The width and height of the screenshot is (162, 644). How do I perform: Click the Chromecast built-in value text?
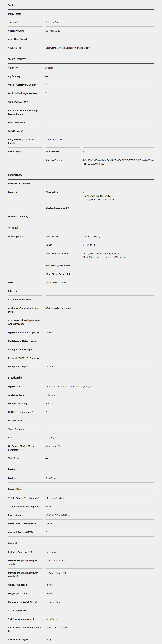pyautogui.click(x=55, y=139)
